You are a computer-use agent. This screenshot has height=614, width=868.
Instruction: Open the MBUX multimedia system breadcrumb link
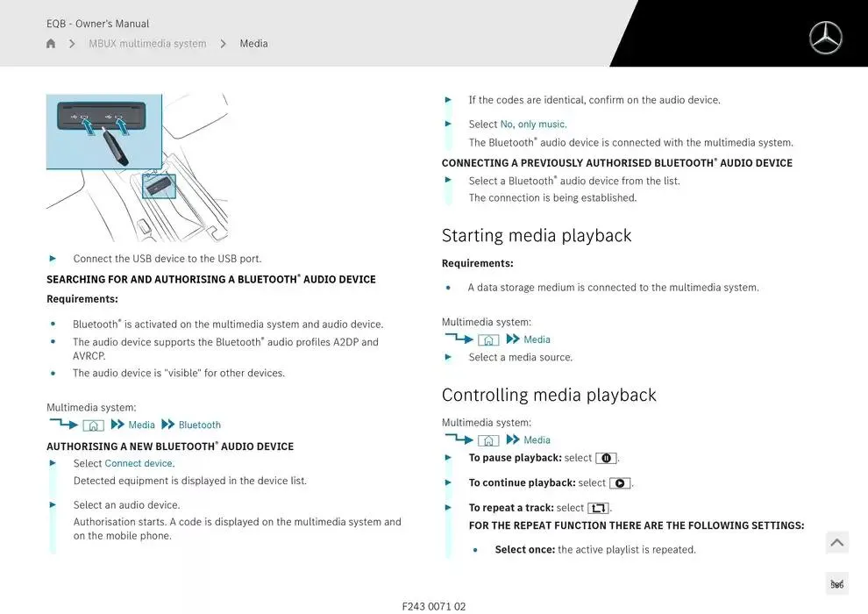[x=147, y=44]
